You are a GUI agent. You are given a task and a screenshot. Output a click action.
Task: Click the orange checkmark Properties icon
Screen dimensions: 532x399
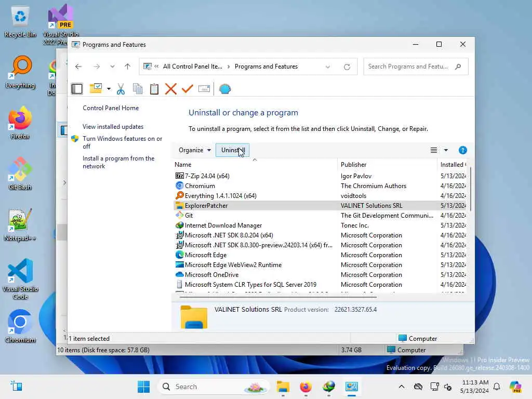187,89
